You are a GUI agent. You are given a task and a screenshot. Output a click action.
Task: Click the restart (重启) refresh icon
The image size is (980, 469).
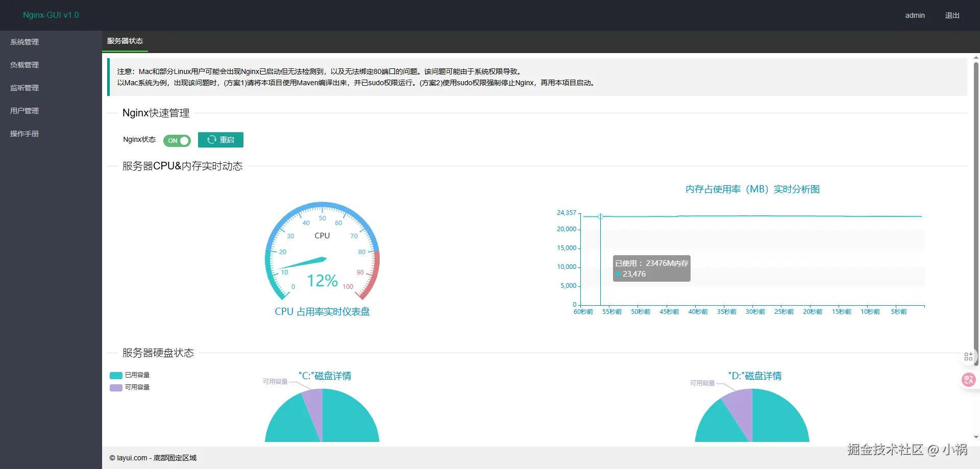[211, 140]
